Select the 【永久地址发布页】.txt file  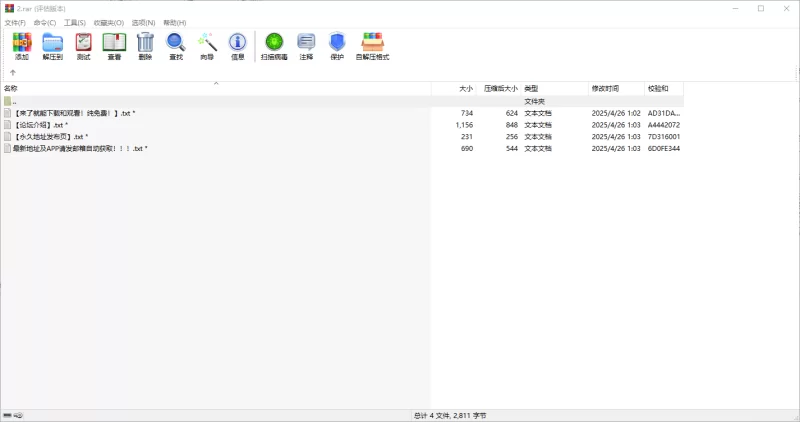(50, 137)
